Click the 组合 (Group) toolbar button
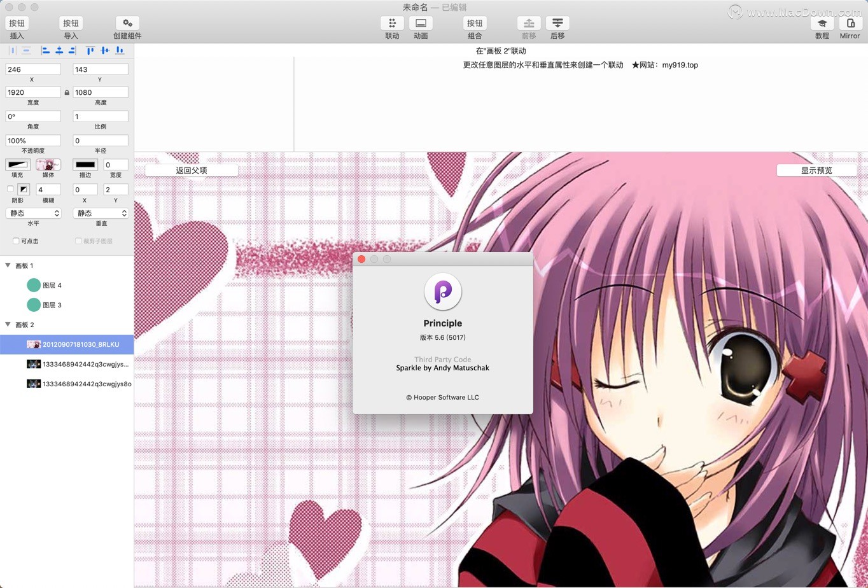This screenshot has height=588, width=868. pos(475,23)
